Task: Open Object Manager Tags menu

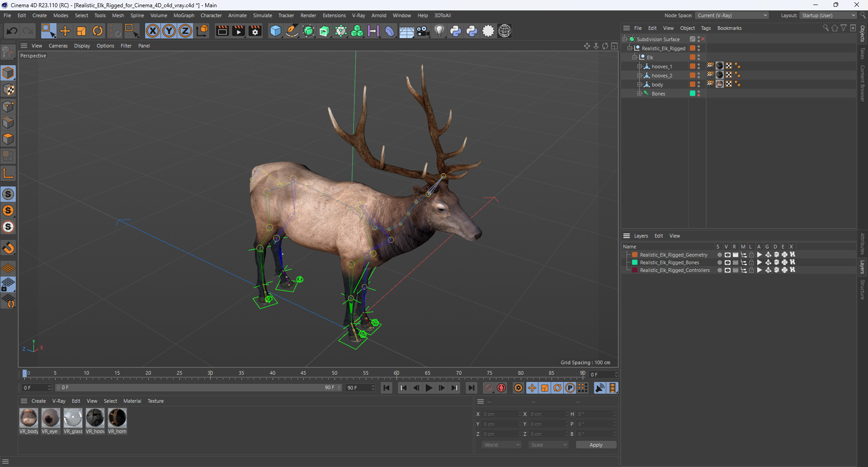Action: (706, 28)
